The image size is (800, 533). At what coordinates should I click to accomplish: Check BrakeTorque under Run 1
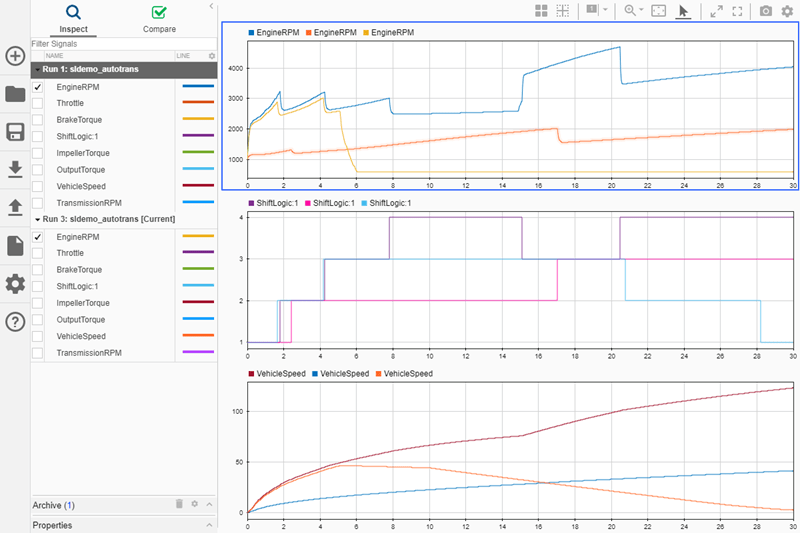[x=38, y=120]
